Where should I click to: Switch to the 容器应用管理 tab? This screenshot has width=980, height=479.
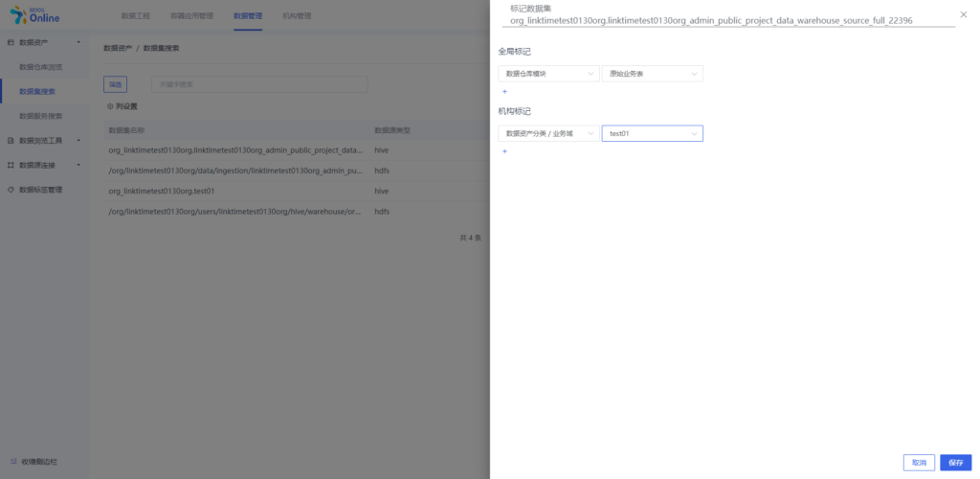coord(191,16)
